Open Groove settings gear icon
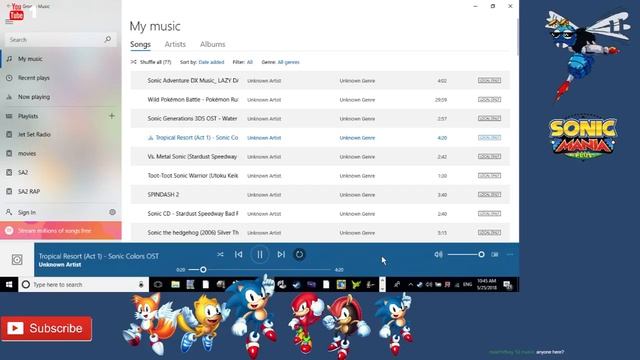 tap(112, 212)
